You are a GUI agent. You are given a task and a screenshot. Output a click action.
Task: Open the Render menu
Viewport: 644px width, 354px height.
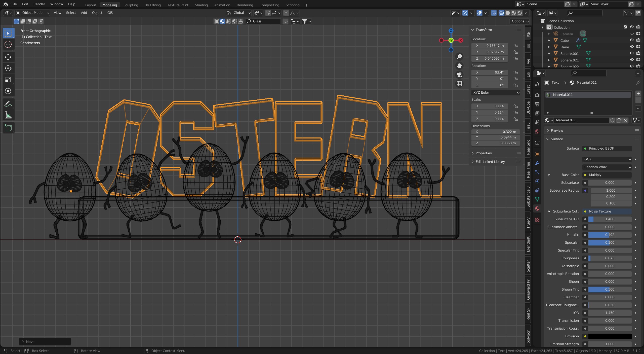39,4
